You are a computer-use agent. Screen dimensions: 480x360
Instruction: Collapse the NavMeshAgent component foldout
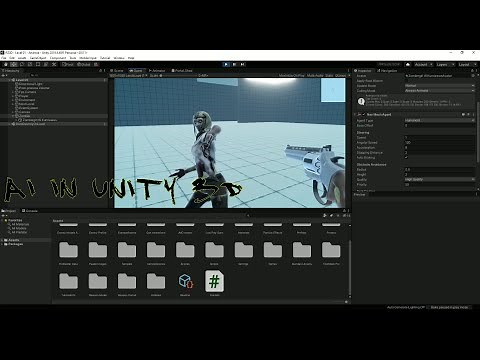[x=355, y=114]
